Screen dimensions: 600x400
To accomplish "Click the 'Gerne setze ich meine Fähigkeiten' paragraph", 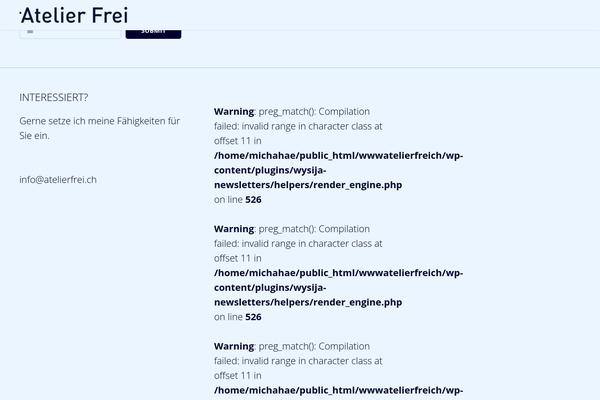I will click(99, 128).
